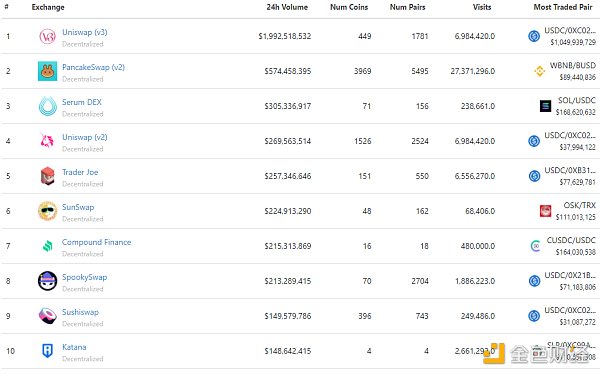The image size is (600, 375).
Task: Click the $213,289,415 volume value
Action: pyautogui.click(x=288, y=281)
